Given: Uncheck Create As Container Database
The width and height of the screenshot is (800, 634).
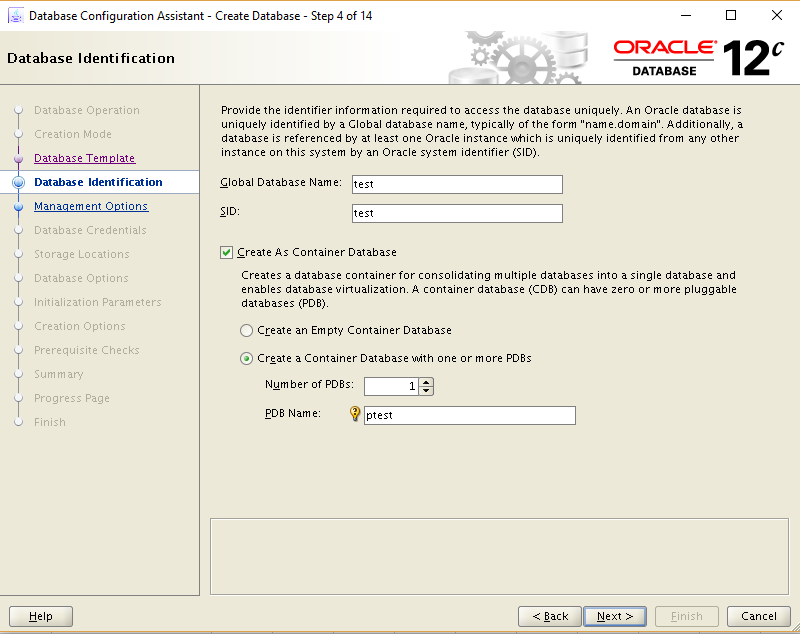Looking at the screenshot, I should 227,252.
